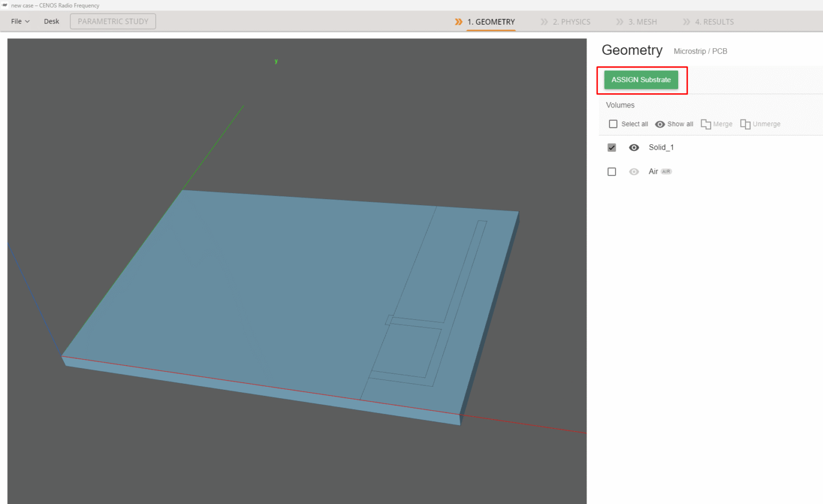Image resolution: width=823 pixels, height=504 pixels.
Task: Uncheck the Solid_1 checkbox
Action: click(x=611, y=147)
